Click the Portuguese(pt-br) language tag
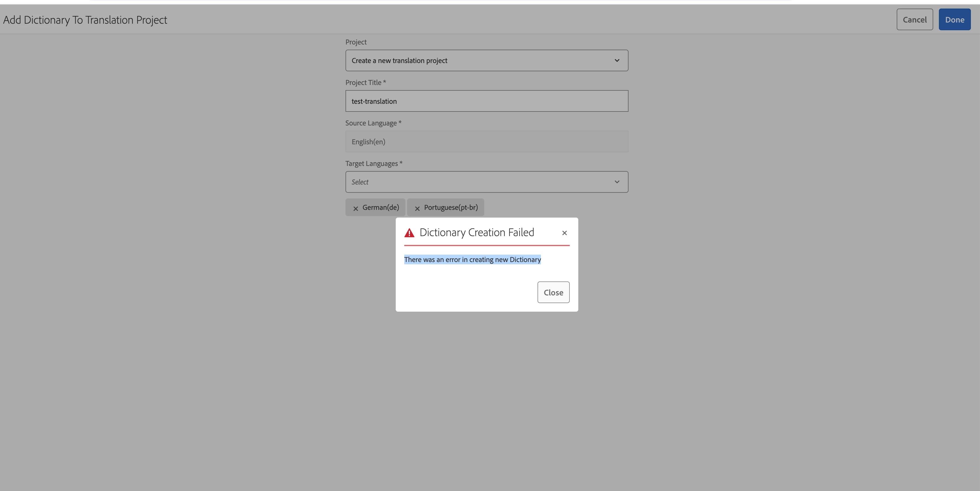Image resolution: width=980 pixels, height=491 pixels. 450,207
